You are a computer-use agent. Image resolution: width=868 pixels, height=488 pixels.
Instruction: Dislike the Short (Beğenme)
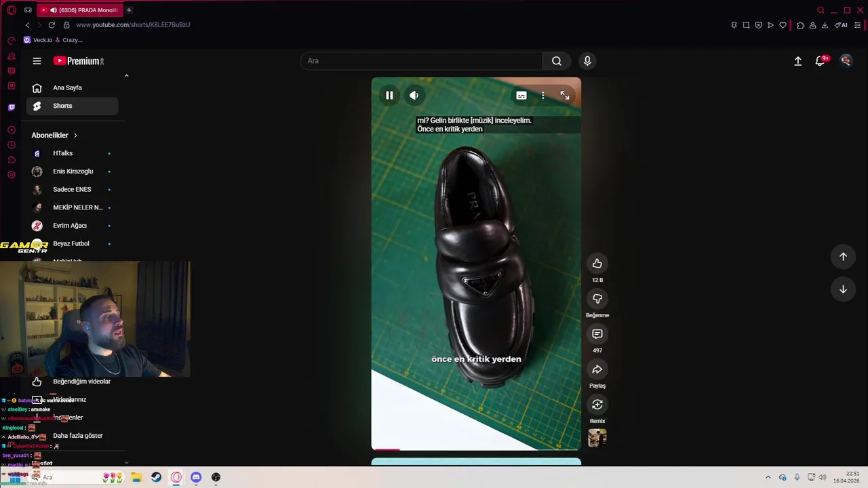coord(597,299)
